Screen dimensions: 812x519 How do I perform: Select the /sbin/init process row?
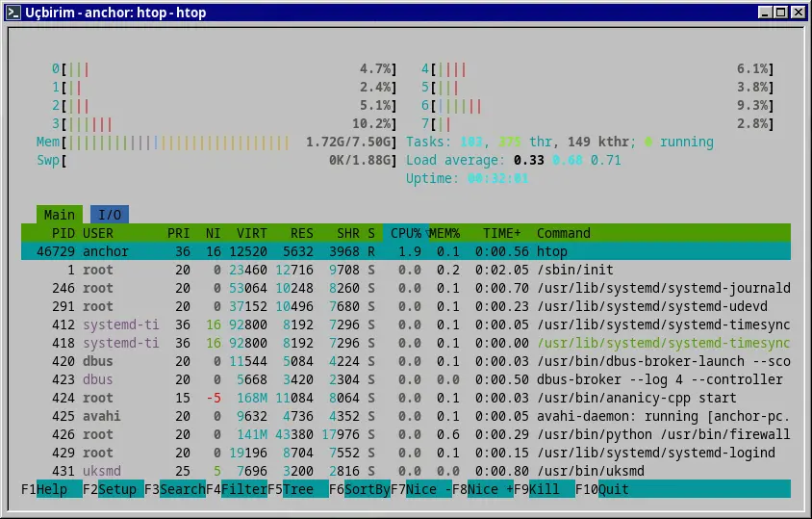[x=406, y=270]
